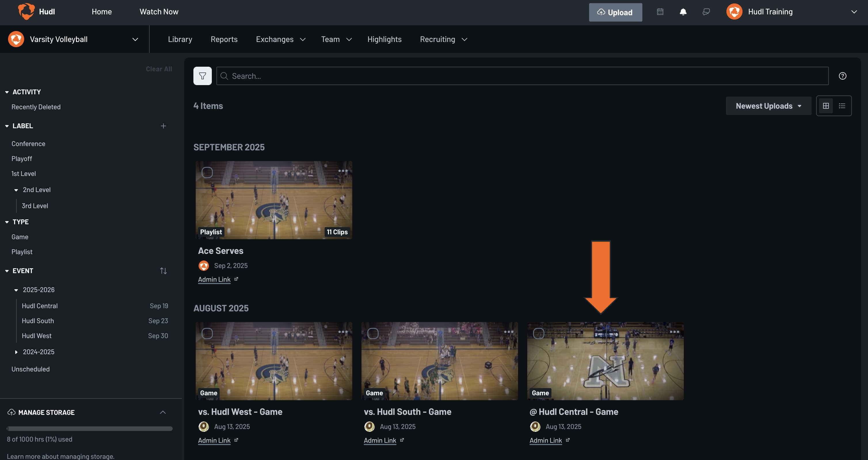Screen dimensions: 868x460
Task: Collapse the Manage Storage panel
Action: [163, 412]
